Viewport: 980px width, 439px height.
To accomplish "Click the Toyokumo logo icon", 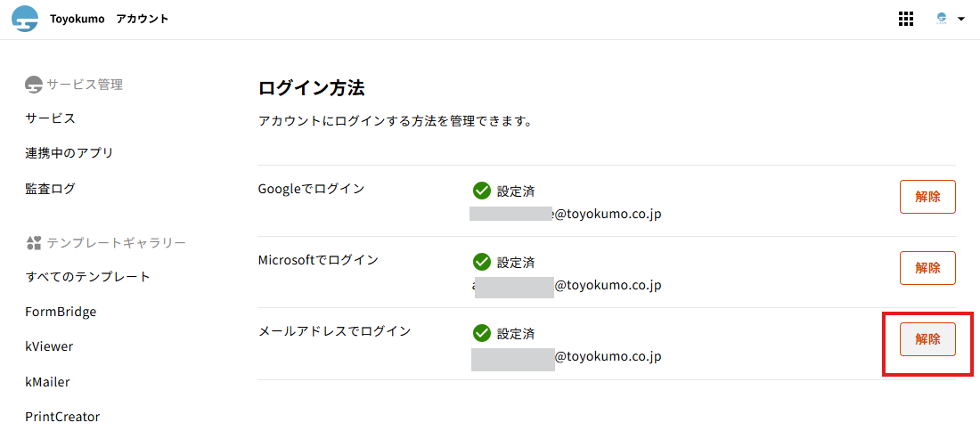I will [x=25, y=19].
